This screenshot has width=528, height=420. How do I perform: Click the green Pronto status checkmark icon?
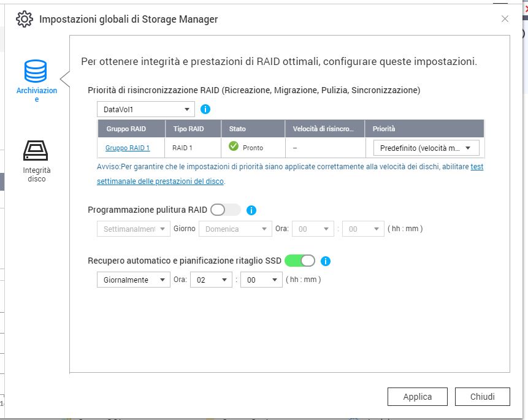[234, 147]
